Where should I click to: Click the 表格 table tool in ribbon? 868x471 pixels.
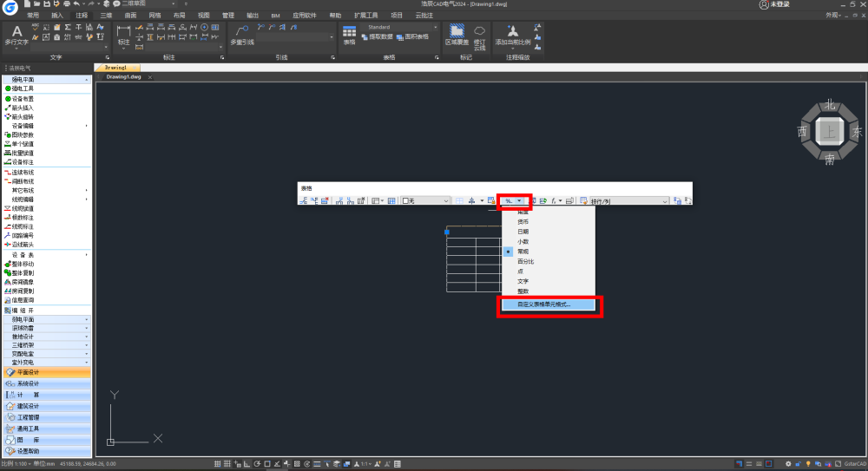[349, 36]
